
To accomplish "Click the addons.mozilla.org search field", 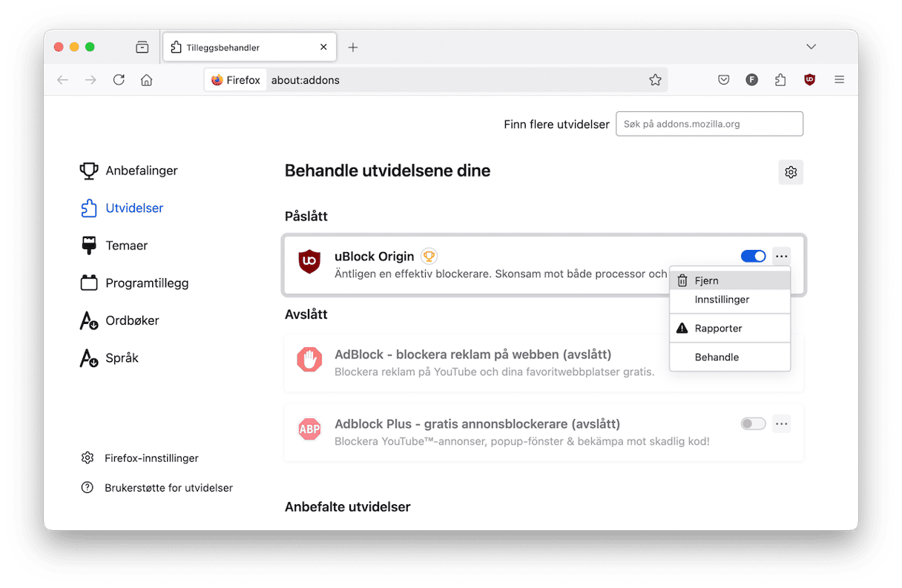I will 709,124.
